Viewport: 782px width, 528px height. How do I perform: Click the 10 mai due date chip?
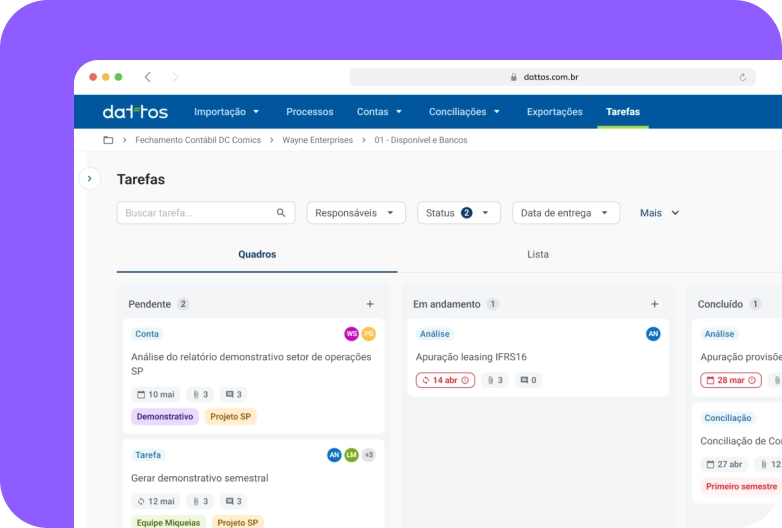tap(156, 394)
